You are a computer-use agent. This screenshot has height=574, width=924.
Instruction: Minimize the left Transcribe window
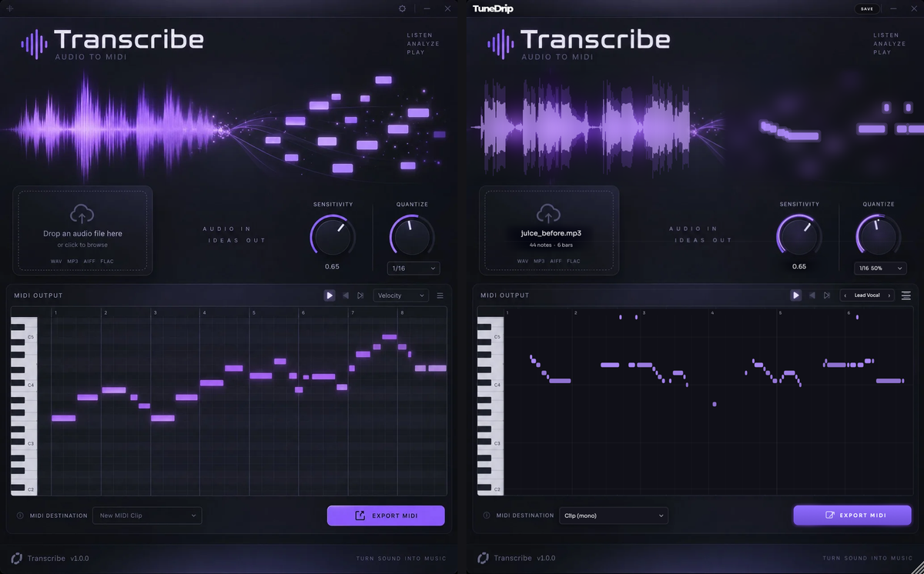point(427,8)
